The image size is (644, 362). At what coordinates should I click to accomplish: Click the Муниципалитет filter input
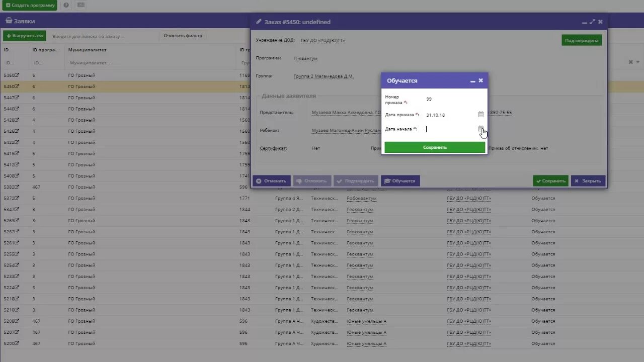150,63
